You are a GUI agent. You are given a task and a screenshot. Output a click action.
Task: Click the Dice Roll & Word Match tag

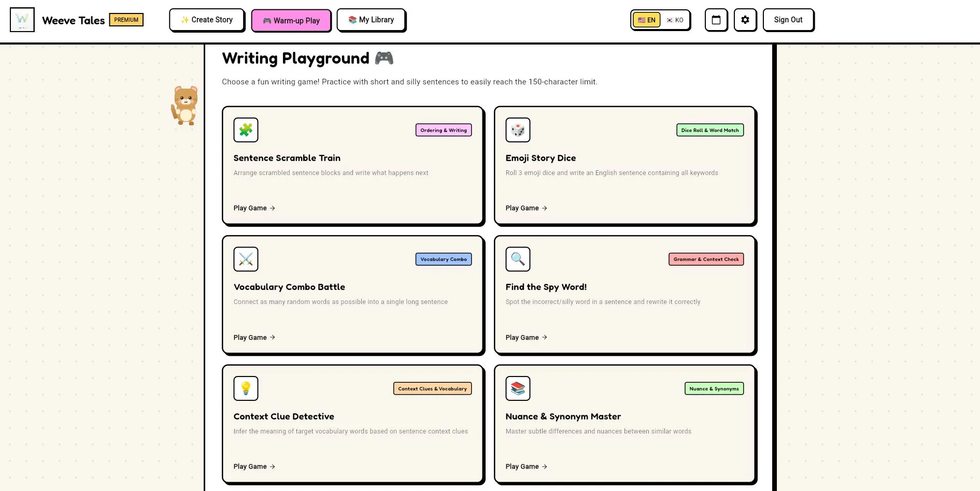[x=710, y=130]
